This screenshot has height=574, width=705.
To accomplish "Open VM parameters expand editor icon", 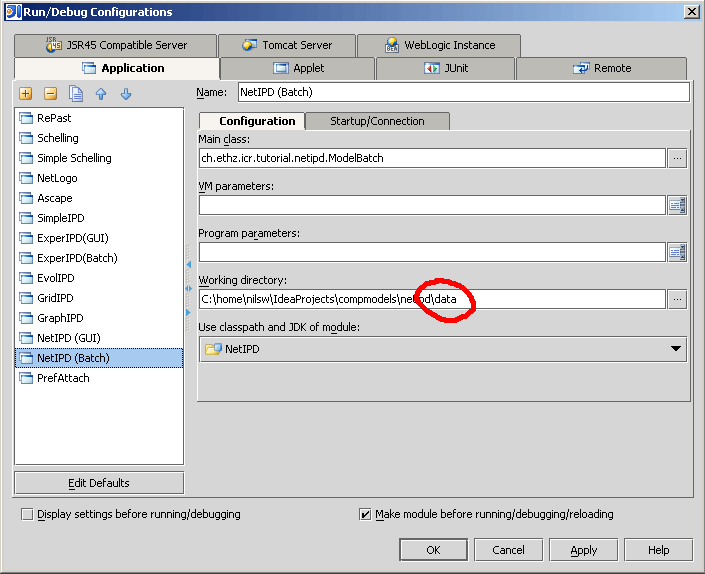I will click(677, 205).
